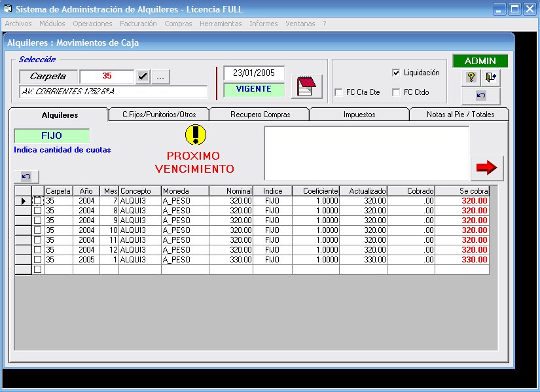540x392 pixels.
Task: Open the Operaciones menu
Action: [92, 24]
